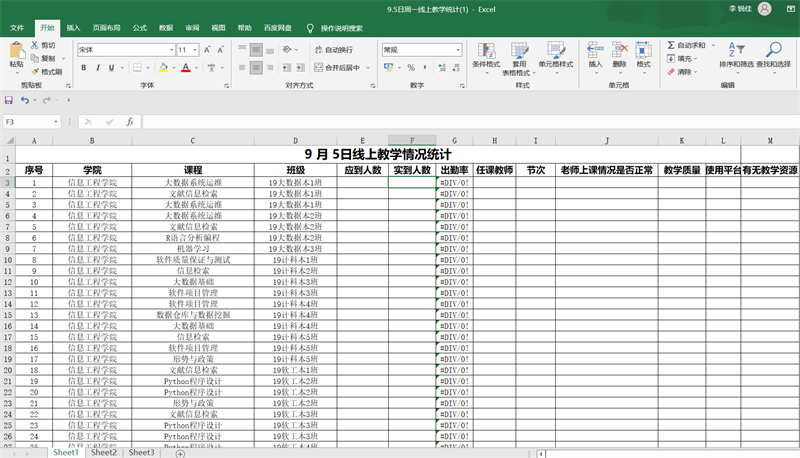The image size is (800, 458).
Task: Toggle Bold formatting
Action: [83, 68]
